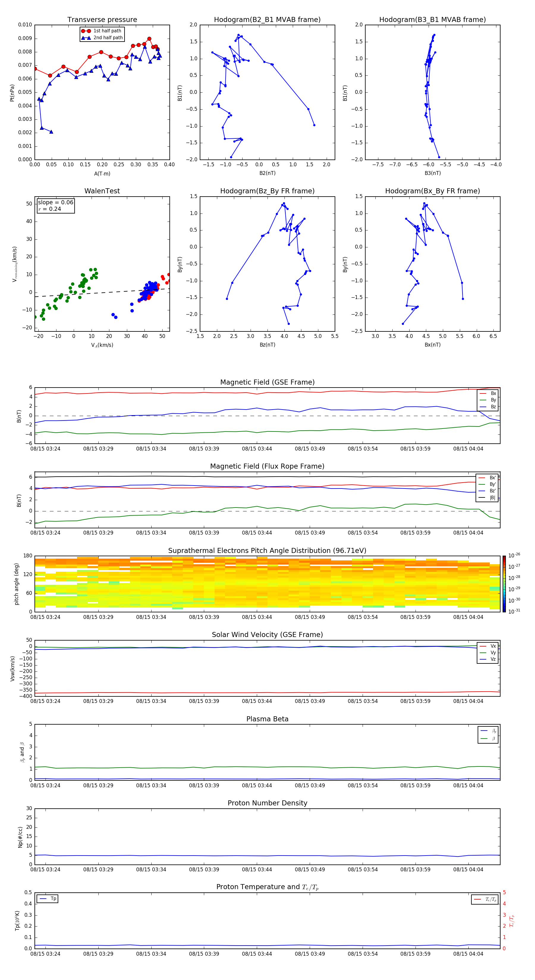The width and height of the screenshot is (535, 980).
Task: Click 'By' in the GSE magnetic field legend
Action: (x=493, y=400)
